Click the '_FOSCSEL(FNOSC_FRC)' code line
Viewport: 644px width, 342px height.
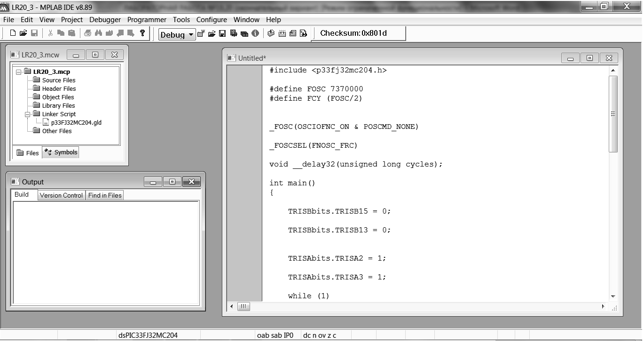point(313,145)
